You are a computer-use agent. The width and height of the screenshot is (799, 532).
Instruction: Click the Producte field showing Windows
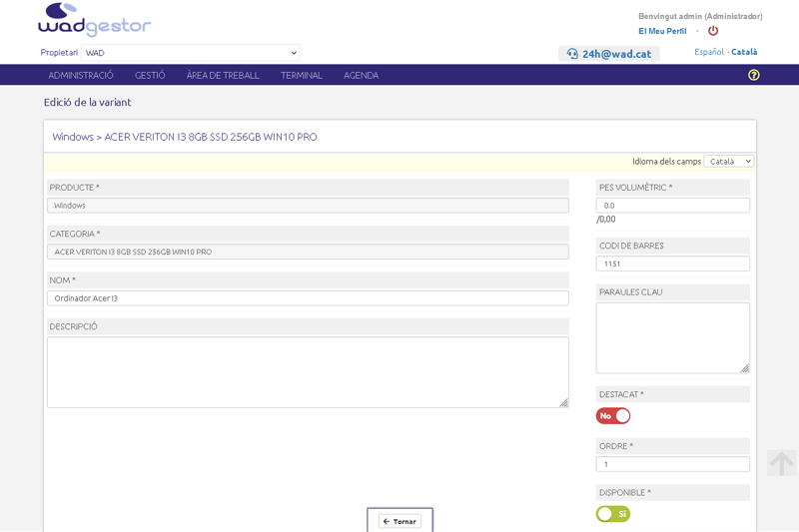tap(308, 206)
